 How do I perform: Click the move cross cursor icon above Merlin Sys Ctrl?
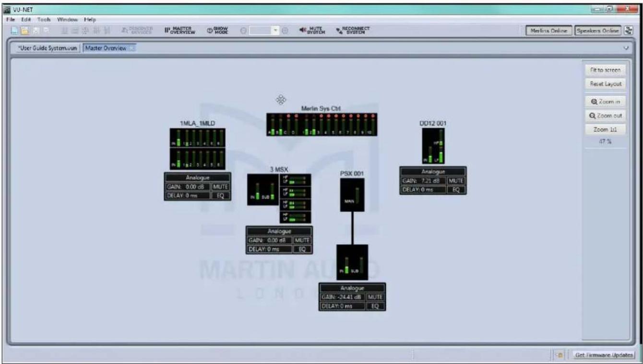point(281,100)
